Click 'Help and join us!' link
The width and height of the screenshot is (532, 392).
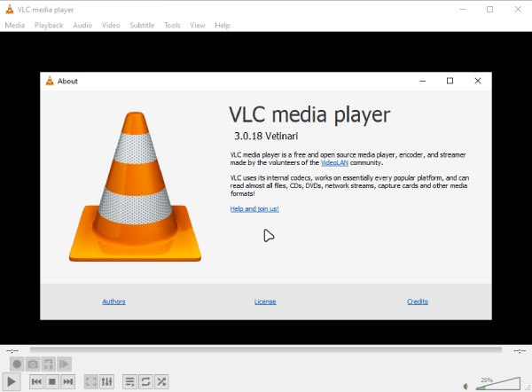[x=254, y=208]
